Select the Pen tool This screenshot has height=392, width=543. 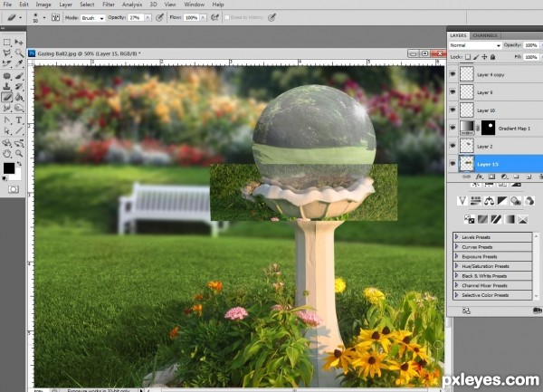(x=7, y=120)
